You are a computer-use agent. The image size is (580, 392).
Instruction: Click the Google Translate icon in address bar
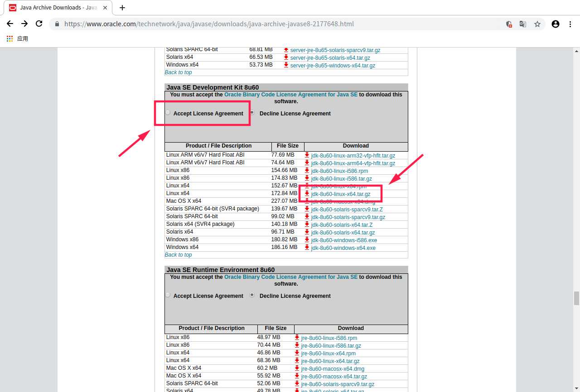pyautogui.click(x=523, y=24)
